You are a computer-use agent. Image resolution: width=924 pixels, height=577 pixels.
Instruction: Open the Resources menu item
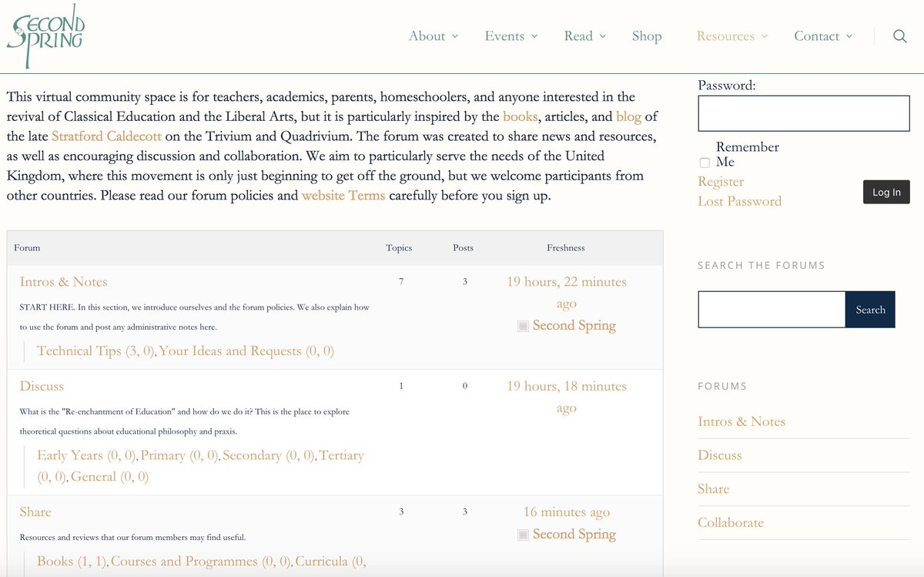tap(725, 36)
